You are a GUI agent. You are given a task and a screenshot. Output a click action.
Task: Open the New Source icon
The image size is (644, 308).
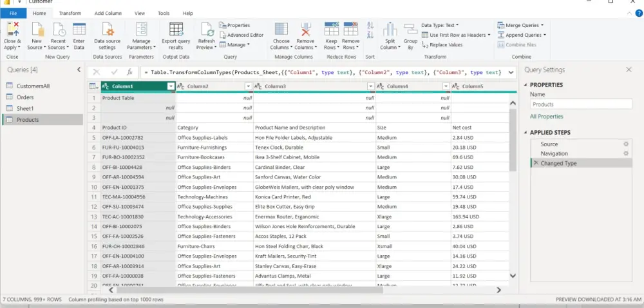[37, 30]
